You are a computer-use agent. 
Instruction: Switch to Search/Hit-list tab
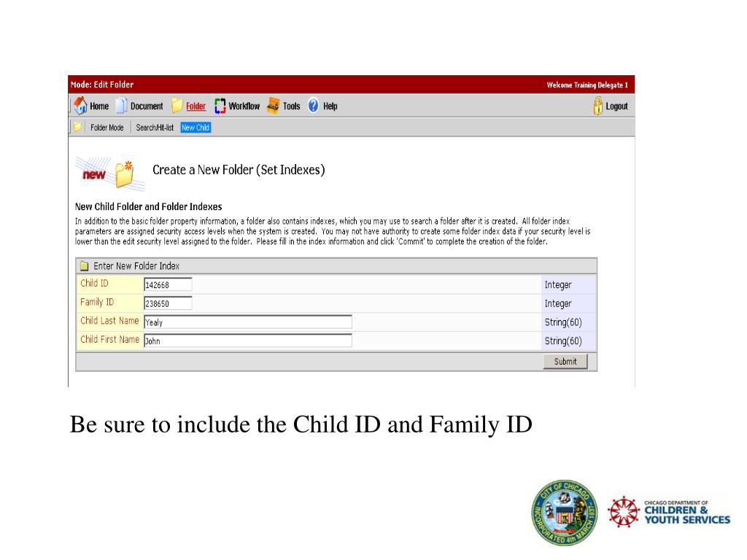click(155, 128)
